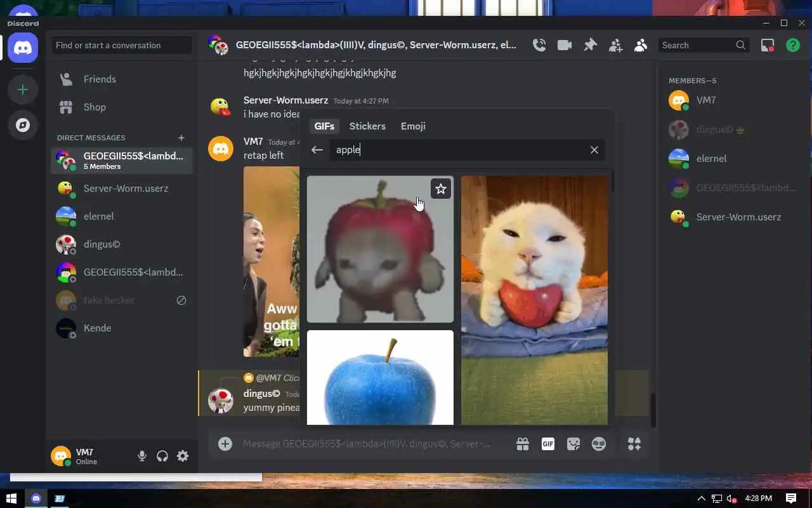Click Server-Worm.userz message author name

(x=285, y=100)
